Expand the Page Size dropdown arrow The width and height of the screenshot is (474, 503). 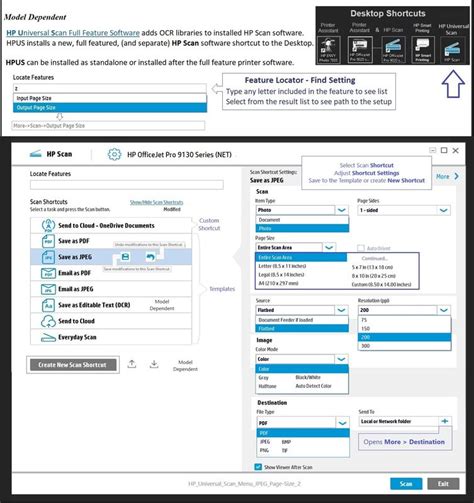coord(329,248)
